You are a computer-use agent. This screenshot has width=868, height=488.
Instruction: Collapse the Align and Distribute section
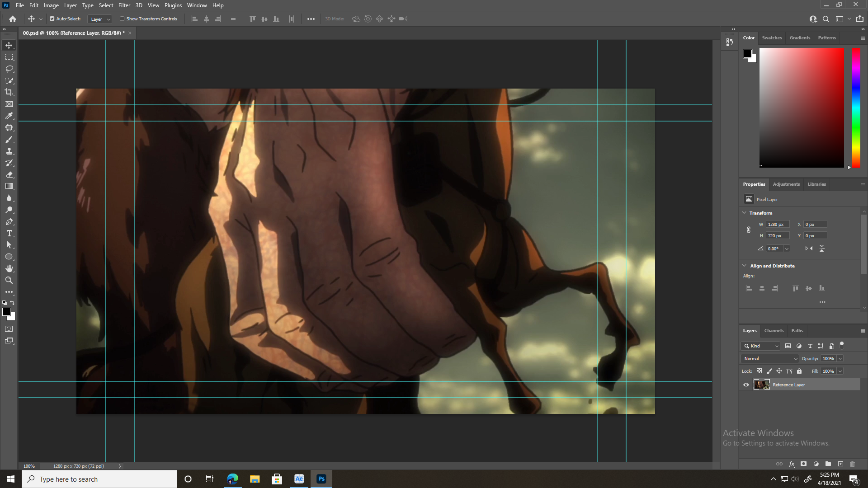click(x=745, y=266)
